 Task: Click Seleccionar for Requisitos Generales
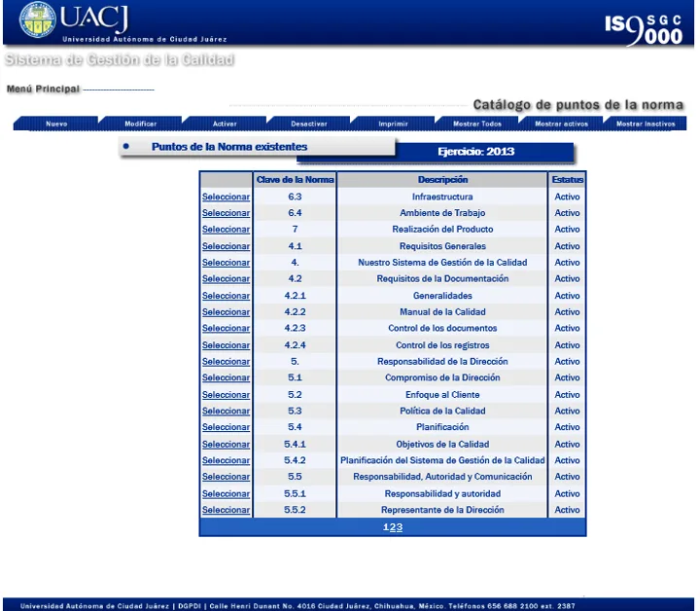point(226,246)
